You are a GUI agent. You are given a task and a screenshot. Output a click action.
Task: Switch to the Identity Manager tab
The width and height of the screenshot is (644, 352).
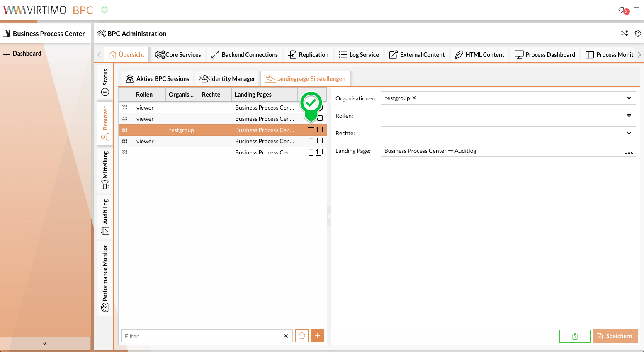pos(227,79)
